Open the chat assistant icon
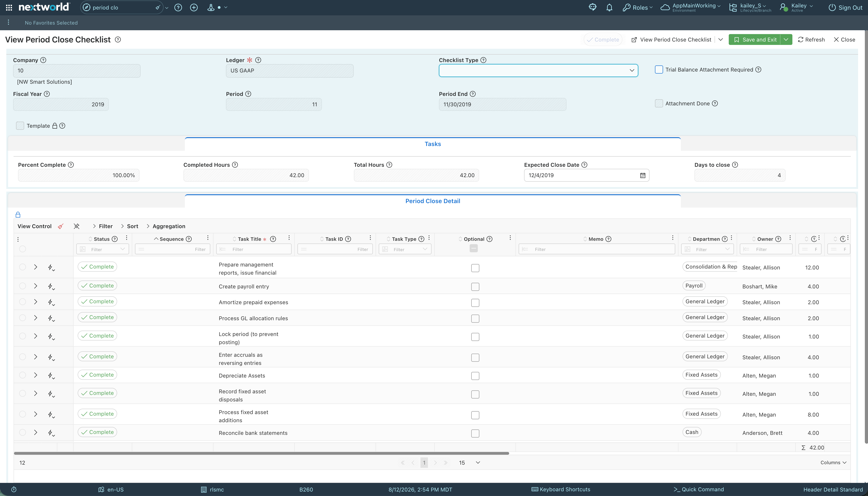This screenshot has width=868, height=496. point(593,7)
